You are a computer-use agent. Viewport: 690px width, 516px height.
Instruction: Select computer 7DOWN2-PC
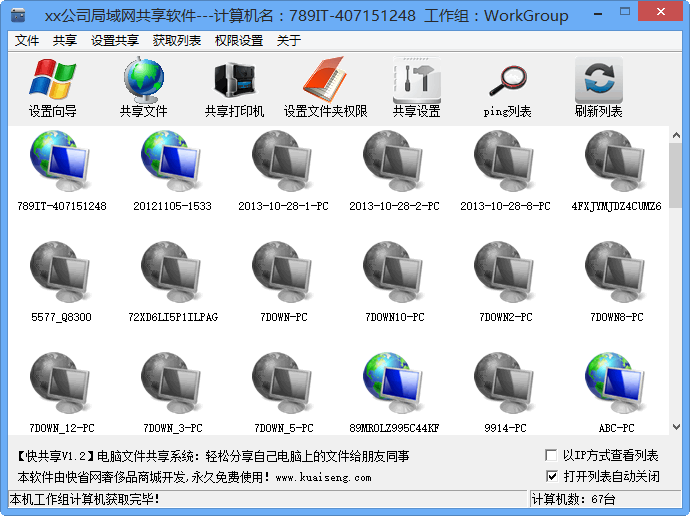[x=505, y=282]
